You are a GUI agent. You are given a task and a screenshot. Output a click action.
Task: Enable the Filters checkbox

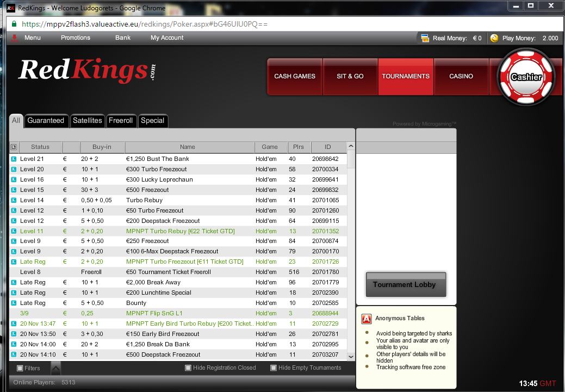20,368
